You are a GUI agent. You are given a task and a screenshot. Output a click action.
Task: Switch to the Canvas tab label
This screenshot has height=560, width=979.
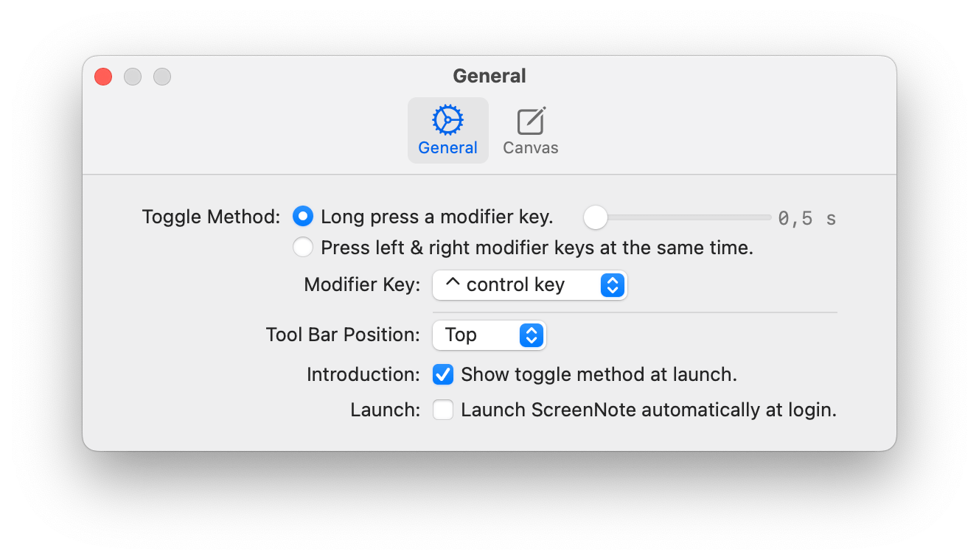click(531, 147)
